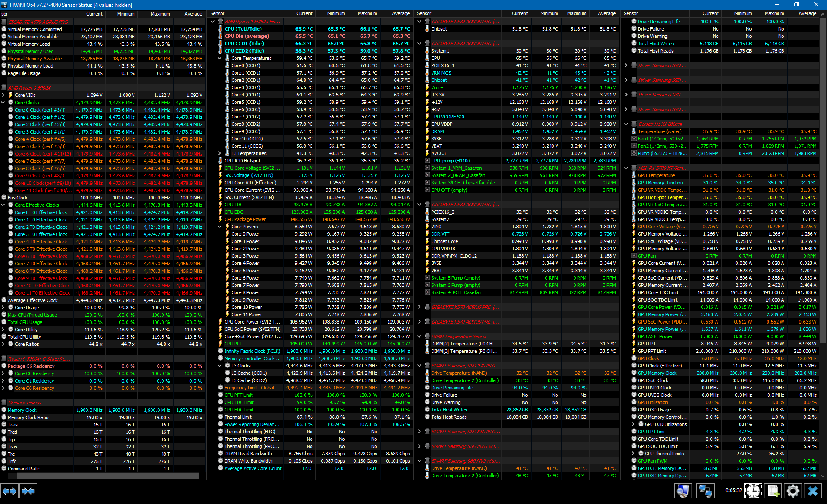Select the Power Reporting Deviation row
Image resolution: width=827 pixels, height=504 pixels.
(x=310, y=424)
